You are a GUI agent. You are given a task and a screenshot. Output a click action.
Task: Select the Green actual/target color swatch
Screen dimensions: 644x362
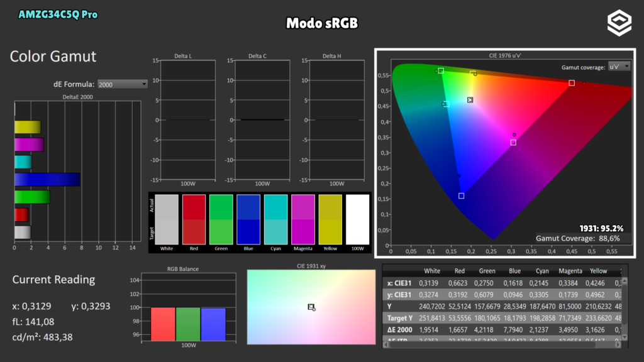[221, 219]
